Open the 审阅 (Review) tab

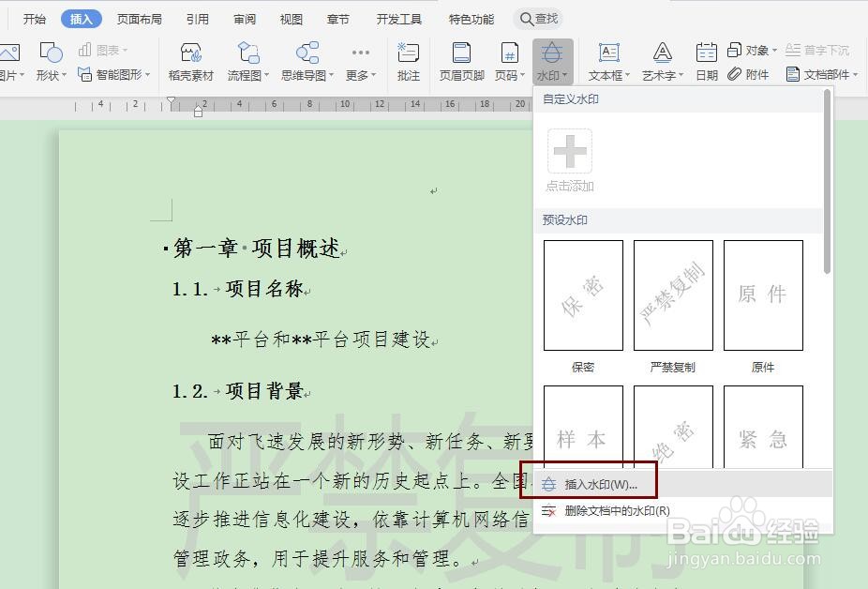[244, 17]
